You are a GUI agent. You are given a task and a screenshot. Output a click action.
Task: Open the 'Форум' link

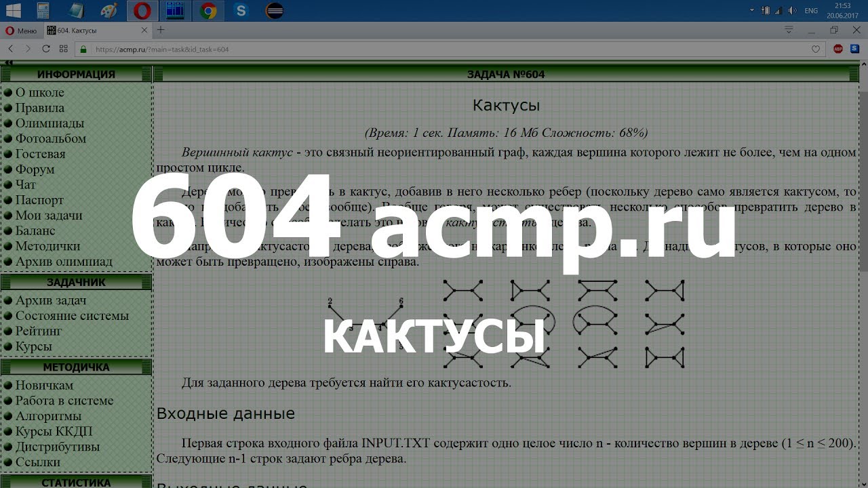(x=35, y=169)
